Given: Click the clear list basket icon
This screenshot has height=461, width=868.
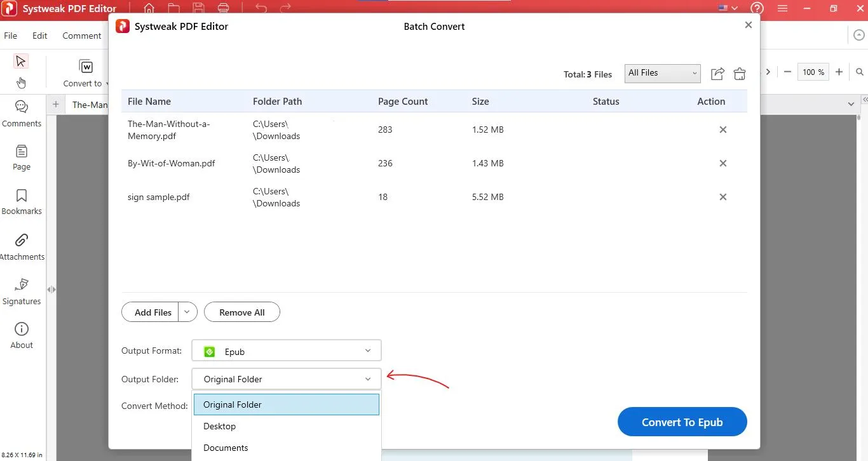Looking at the screenshot, I should point(739,74).
